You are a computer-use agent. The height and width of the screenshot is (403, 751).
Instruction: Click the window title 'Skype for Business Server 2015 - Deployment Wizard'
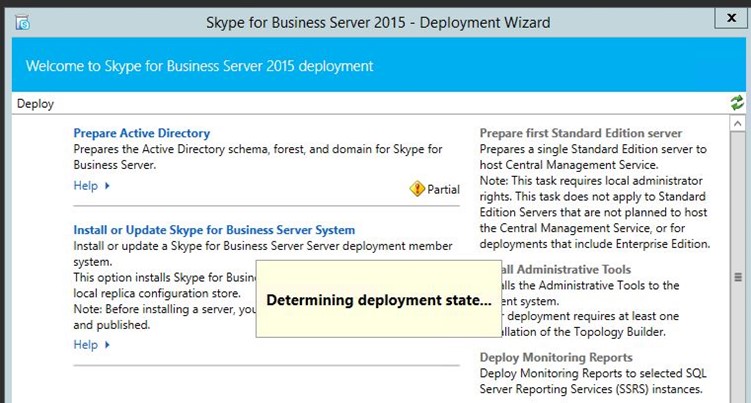click(x=378, y=23)
